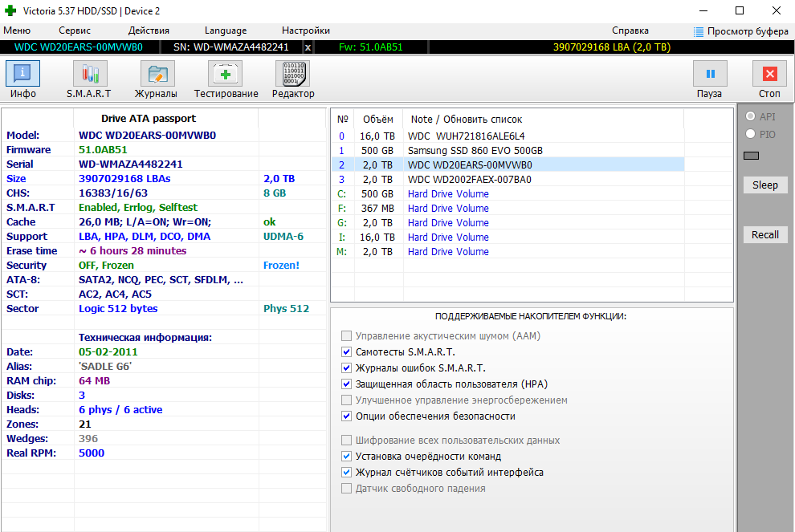
Task: Open the Тестирование testing section
Action: tap(226, 79)
